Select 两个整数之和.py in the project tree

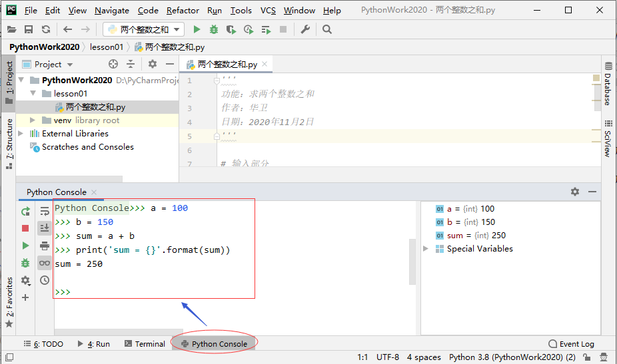[x=97, y=107]
